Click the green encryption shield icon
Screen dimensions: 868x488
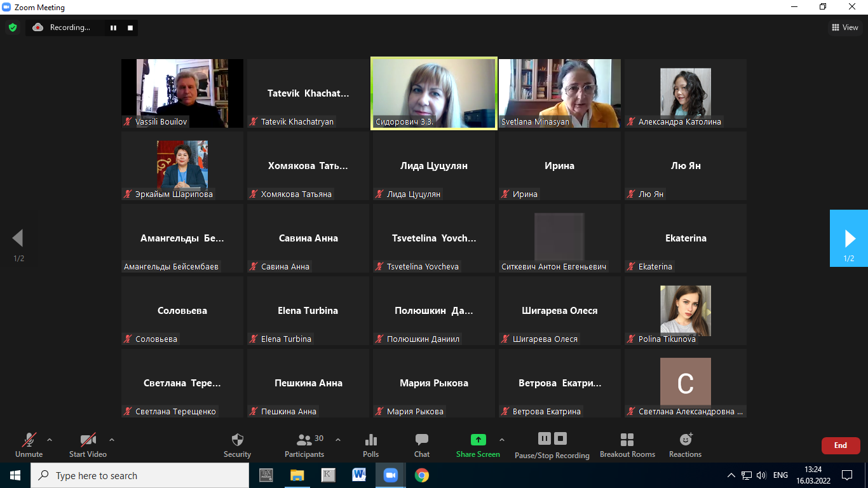pyautogui.click(x=12, y=27)
